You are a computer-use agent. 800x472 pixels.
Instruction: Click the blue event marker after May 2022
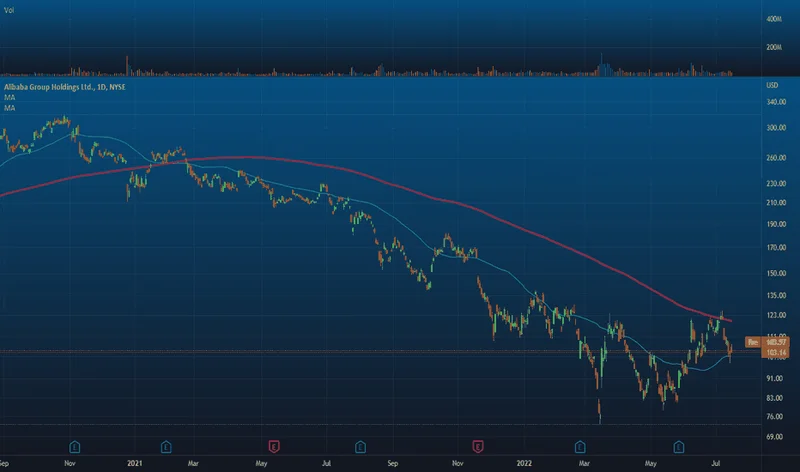click(x=679, y=444)
